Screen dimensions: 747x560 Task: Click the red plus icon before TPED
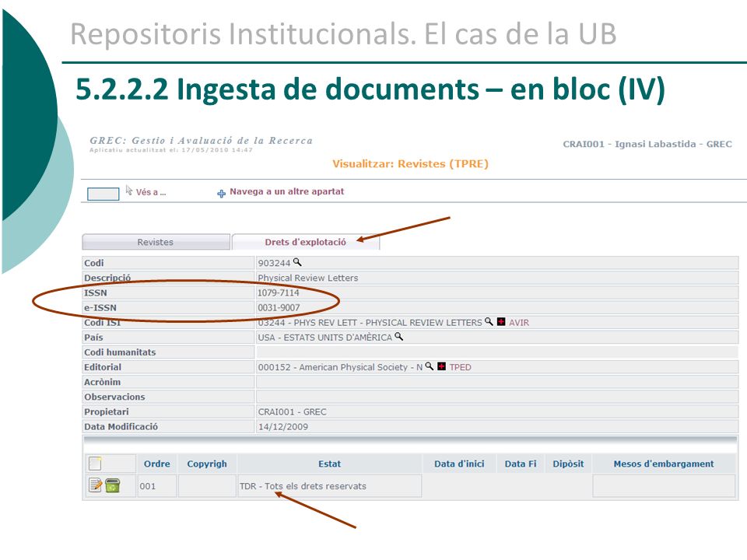click(442, 366)
